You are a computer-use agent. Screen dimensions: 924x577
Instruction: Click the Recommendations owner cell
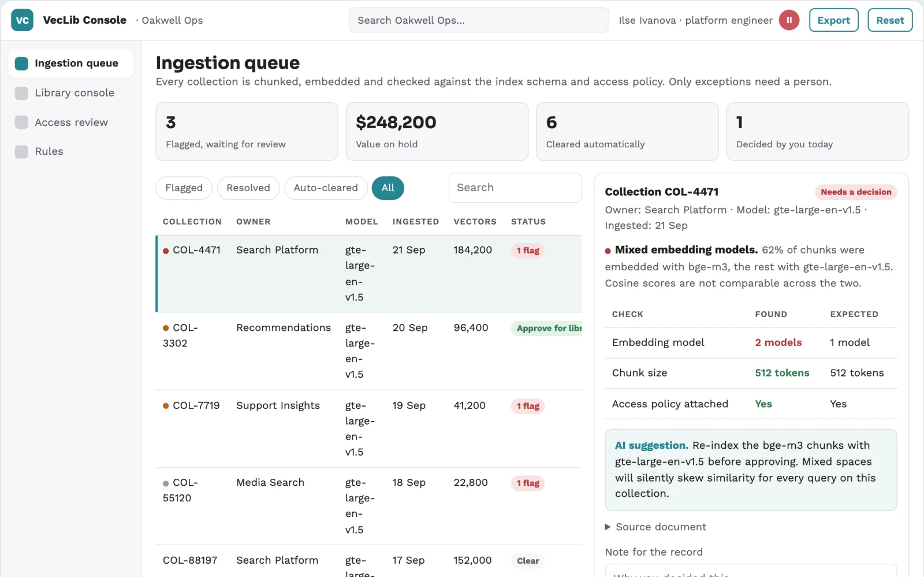point(284,328)
